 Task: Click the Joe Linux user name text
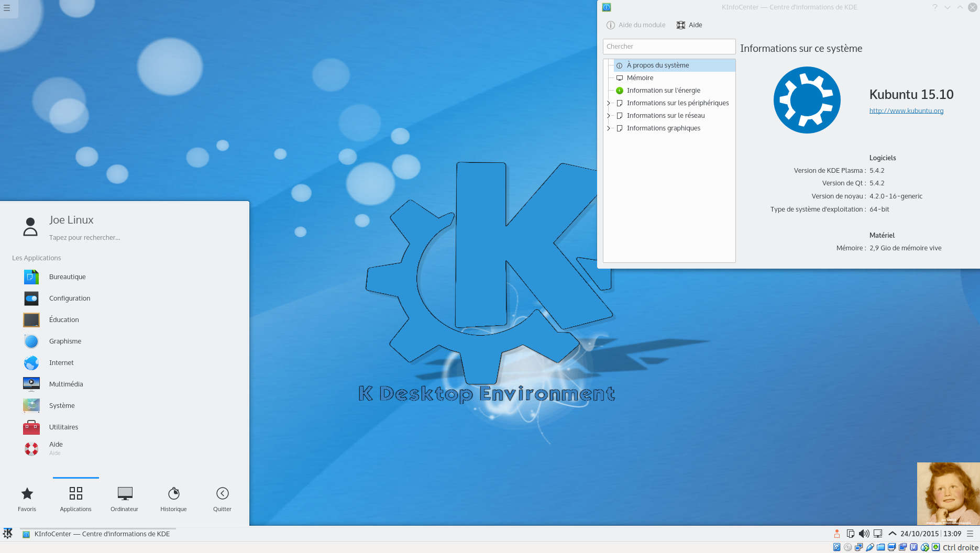[x=71, y=220]
